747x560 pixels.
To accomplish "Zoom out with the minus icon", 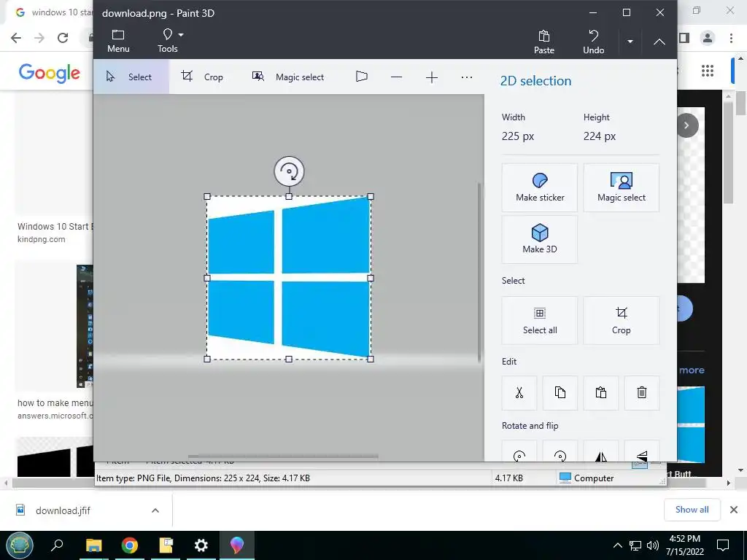I will [396, 77].
